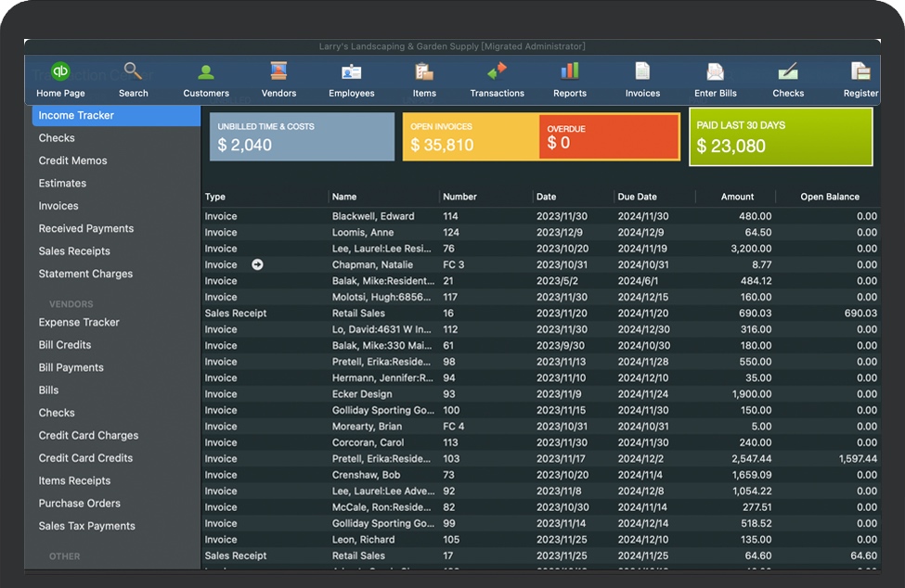The width and height of the screenshot is (905, 588).
Task: Click the Open Invoices yellow tile
Action: 470,137
